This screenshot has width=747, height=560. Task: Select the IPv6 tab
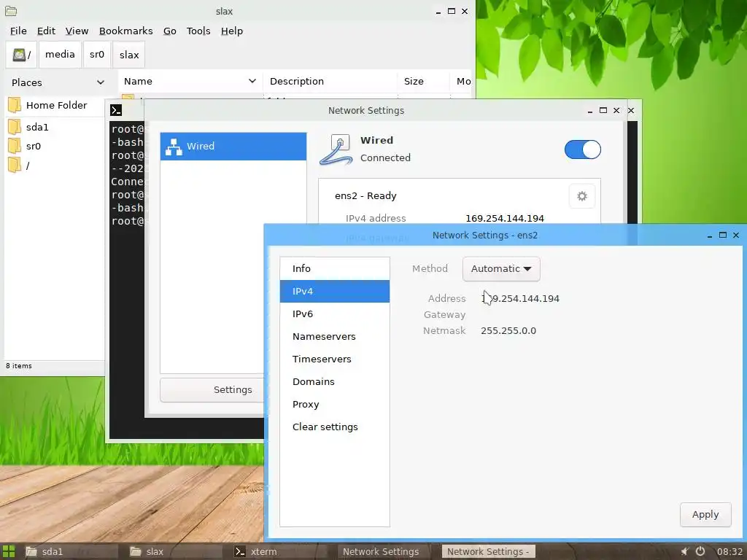click(x=334, y=314)
